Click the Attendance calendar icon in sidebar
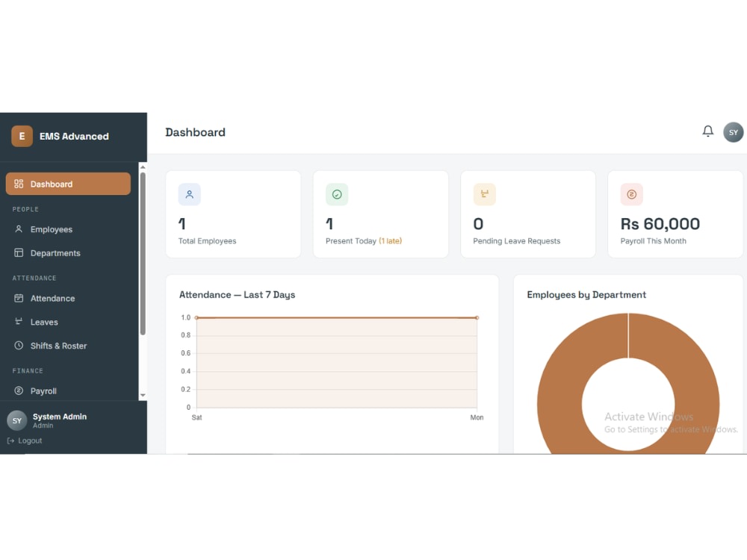747x560 pixels. (x=19, y=298)
